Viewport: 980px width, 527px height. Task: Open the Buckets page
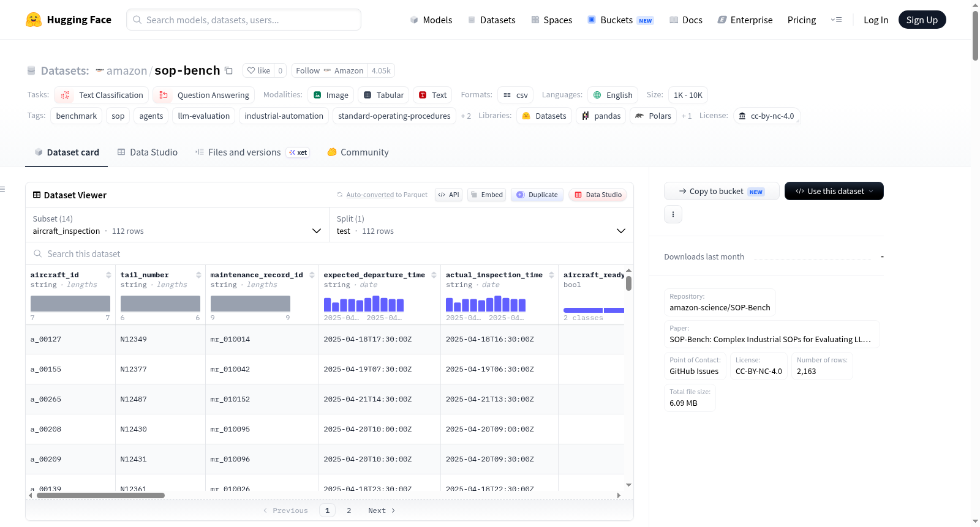pyautogui.click(x=620, y=20)
